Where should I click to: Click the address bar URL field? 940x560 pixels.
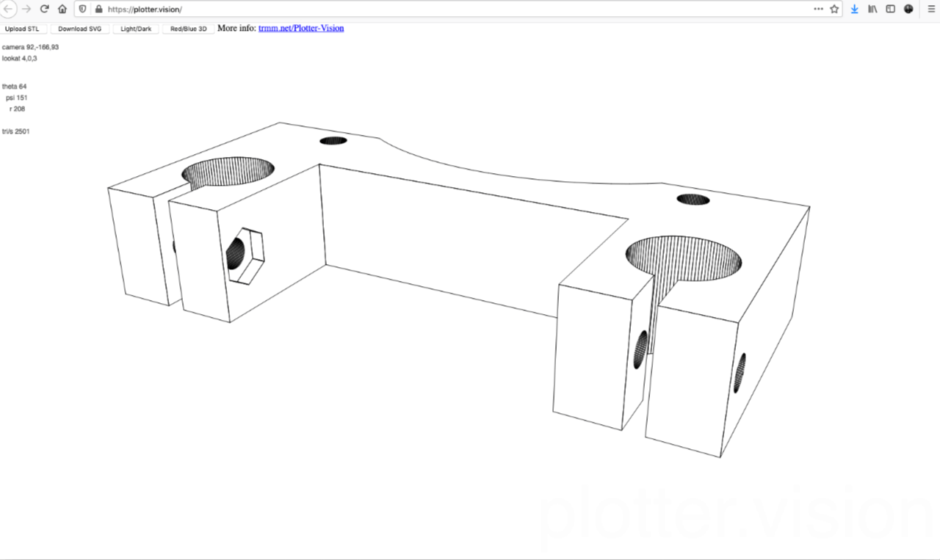[220, 9]
